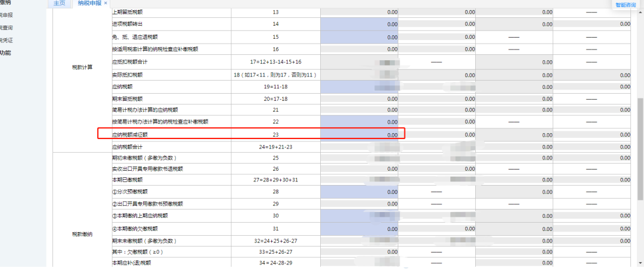
Task: Click the 税查询 sidebar link
Action: pos(6,27)
